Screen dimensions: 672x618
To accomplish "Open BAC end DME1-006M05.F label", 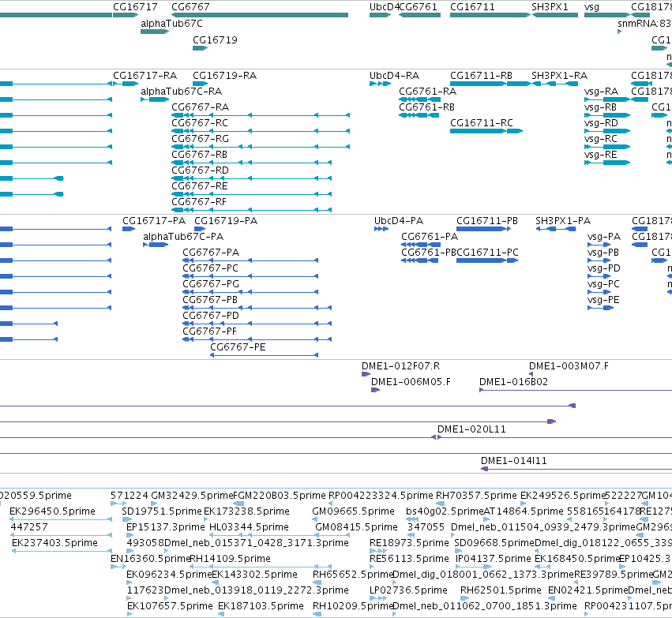I will 411,382.
